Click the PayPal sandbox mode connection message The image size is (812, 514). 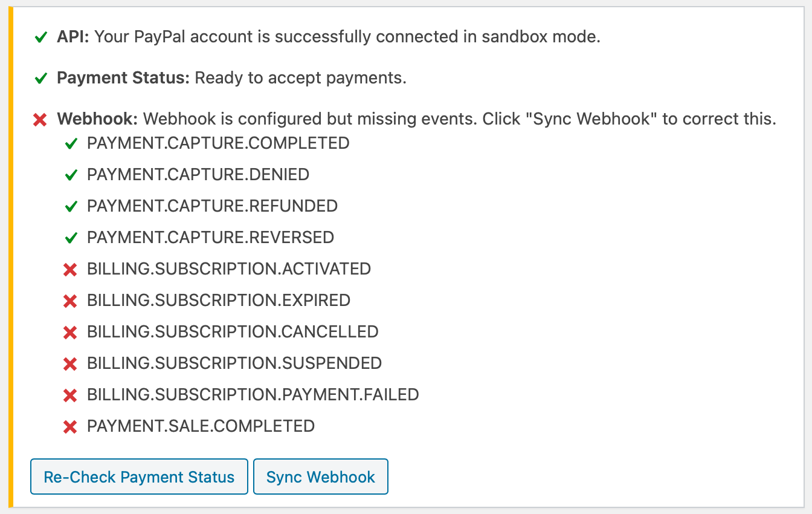click(347, 37)
